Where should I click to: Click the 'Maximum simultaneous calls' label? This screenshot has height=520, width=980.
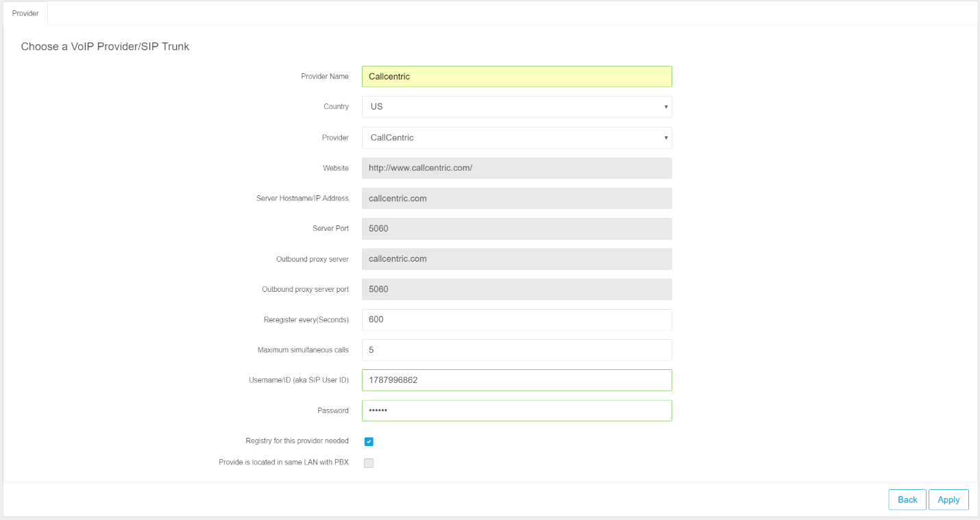[303, 350]
